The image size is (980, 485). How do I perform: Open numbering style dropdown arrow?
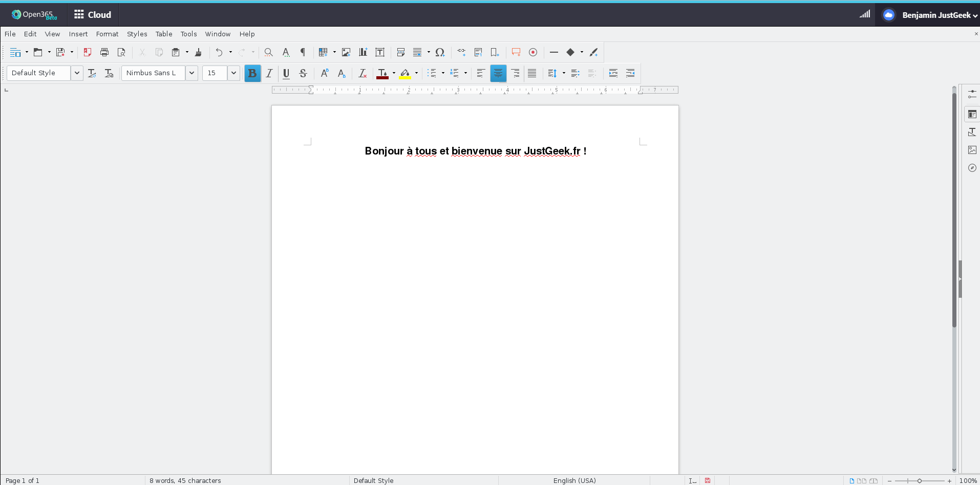point(465,73)
